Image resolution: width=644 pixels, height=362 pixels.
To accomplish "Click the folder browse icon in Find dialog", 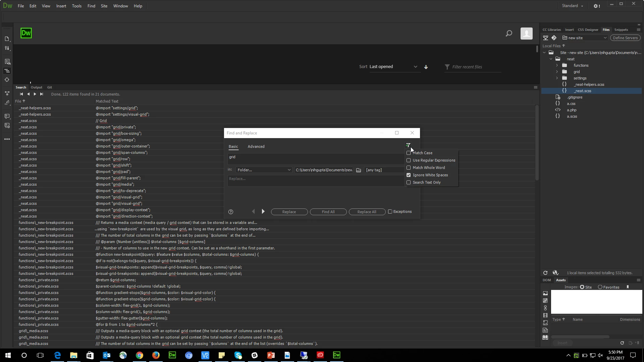I will pyautogui.click(x=359, y=170).
